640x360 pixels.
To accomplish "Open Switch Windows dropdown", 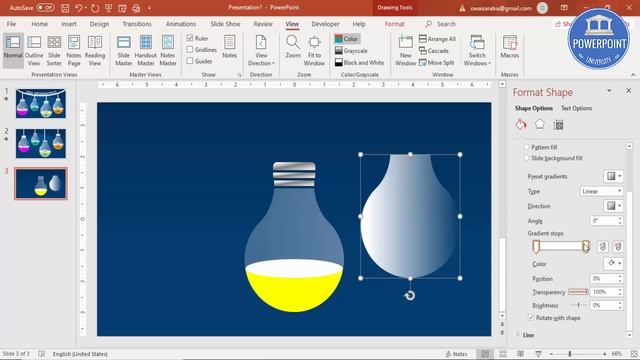I will pos(477,50).
